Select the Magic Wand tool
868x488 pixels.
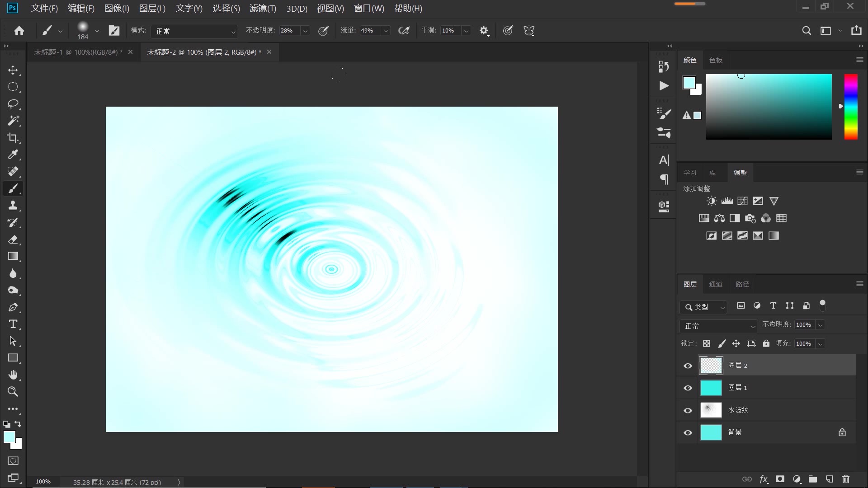13,121
